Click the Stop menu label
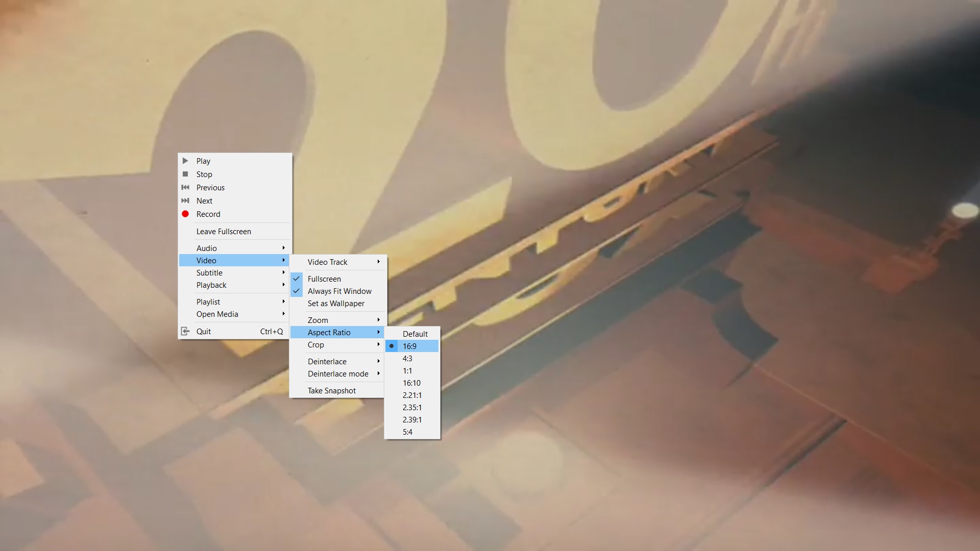Viewport: 980px width, 551px height. click(x=204, y=174)
